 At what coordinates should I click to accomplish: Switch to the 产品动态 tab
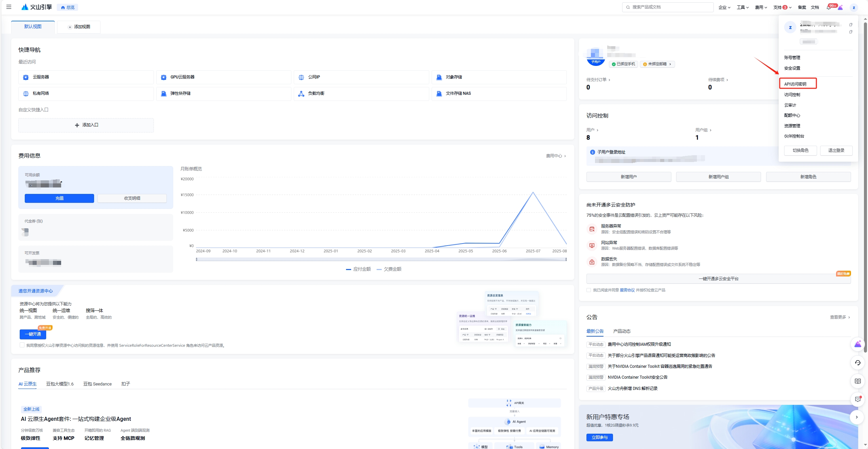click(621, 331)
